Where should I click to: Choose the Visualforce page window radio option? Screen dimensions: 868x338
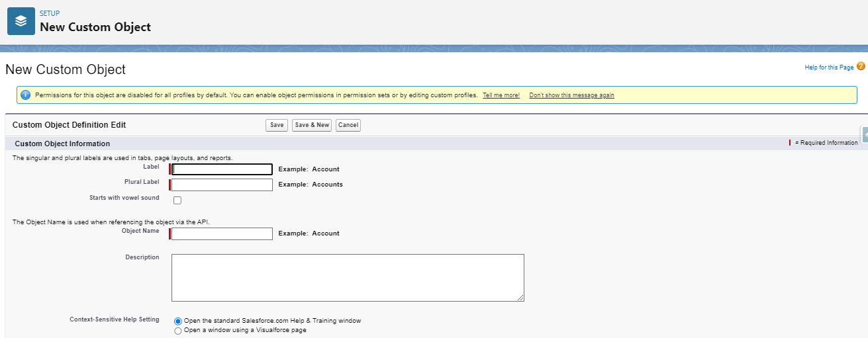177,331
